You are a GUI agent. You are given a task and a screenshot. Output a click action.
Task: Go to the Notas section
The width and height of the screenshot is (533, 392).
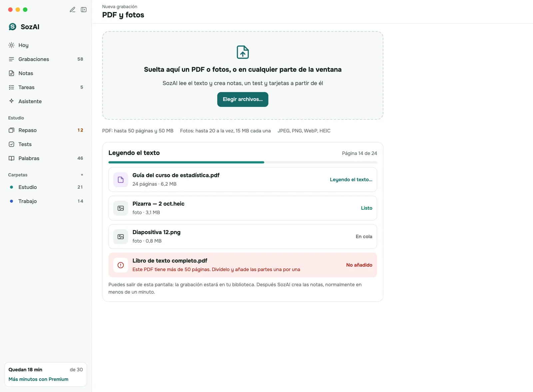pos(46,73)
